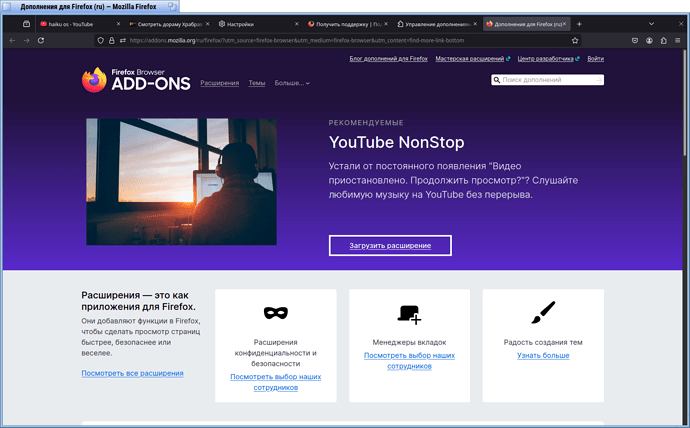Click the theme paintbrush icon
690x428 pixels.
click(543, 312)
